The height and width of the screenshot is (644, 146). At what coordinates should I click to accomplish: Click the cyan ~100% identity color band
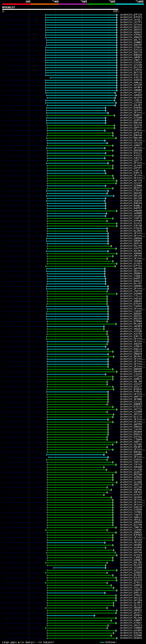tap(130, 4)
